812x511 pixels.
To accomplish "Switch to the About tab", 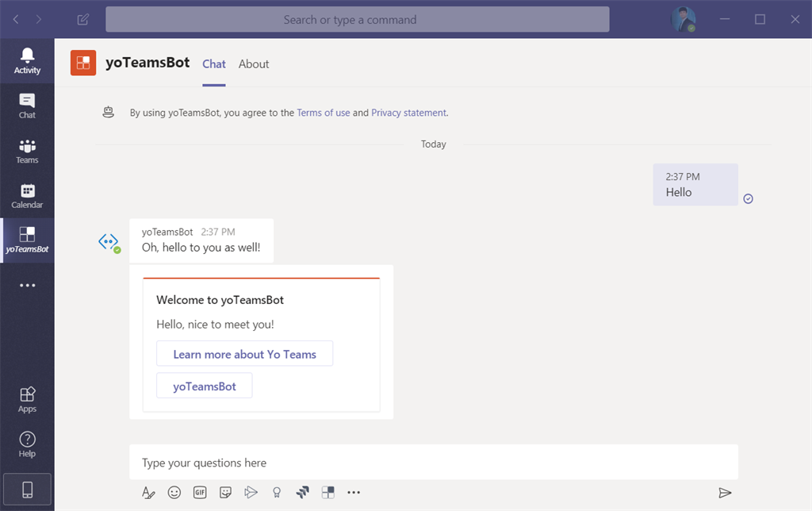I will tap(253, 63).
